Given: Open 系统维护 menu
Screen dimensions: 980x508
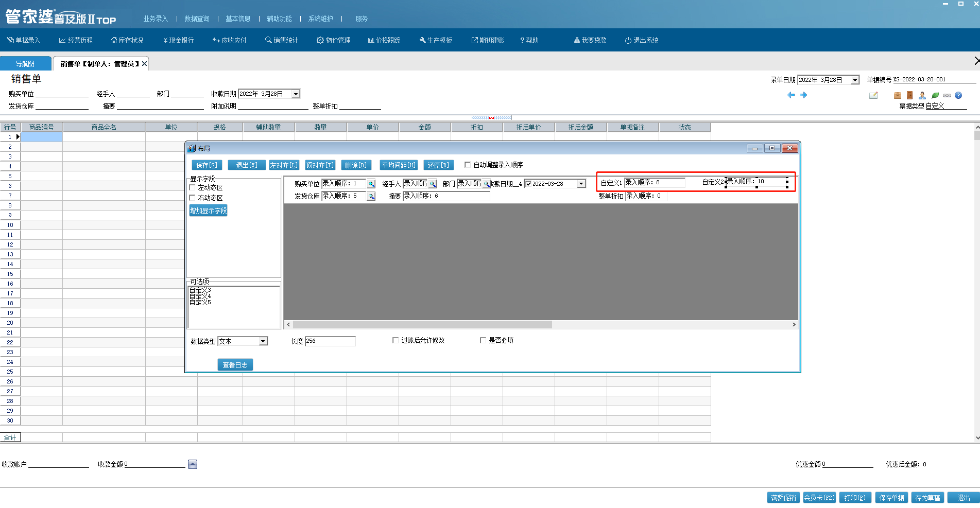Looking at the screenshot, I should click(320, 19).
